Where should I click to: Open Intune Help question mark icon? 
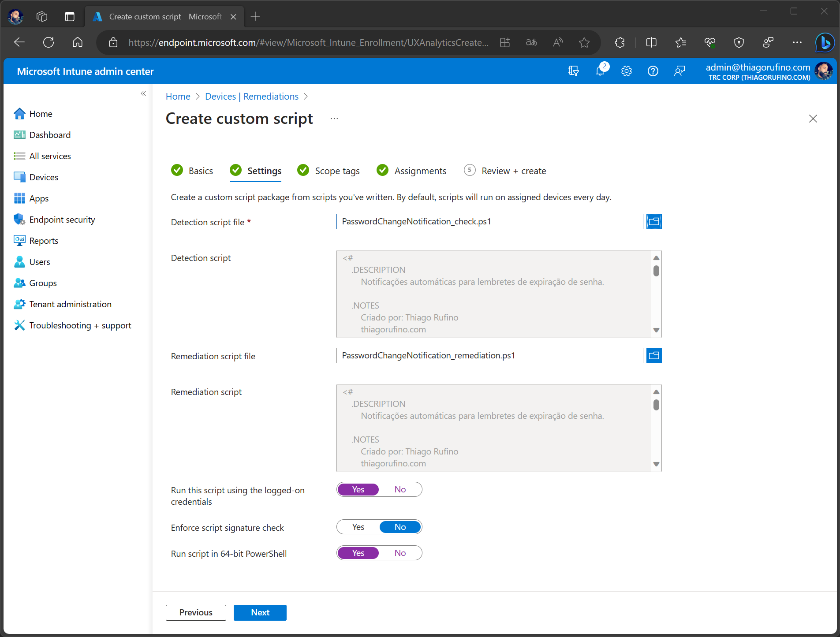(653, 71)
